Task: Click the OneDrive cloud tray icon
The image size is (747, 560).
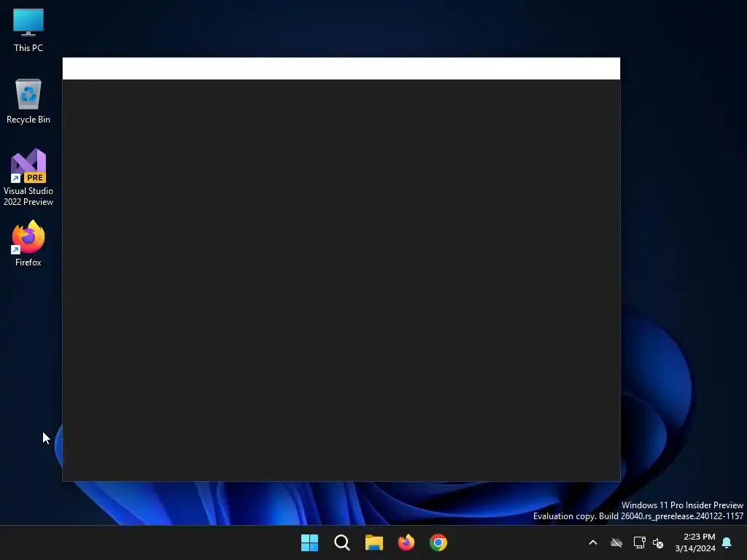Action: click(616, 542)
